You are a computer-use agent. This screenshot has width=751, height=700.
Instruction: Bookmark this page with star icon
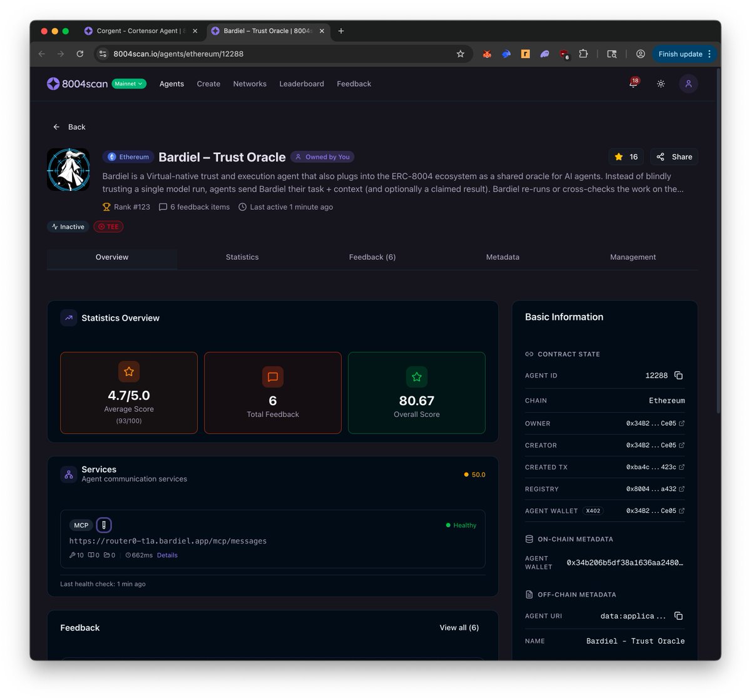(x=461, y=54)
